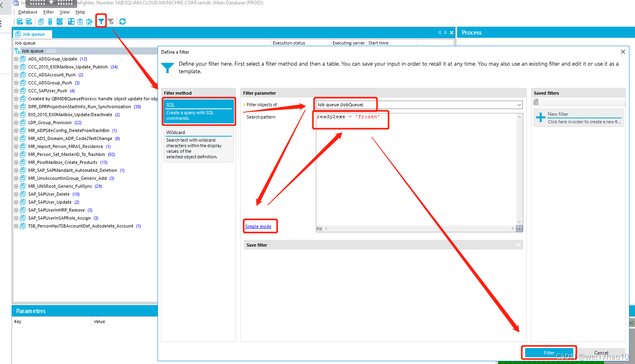Click the Execution status column header
Image resolution: width=635 pixels, height=364 pixels.
[301, 43]
